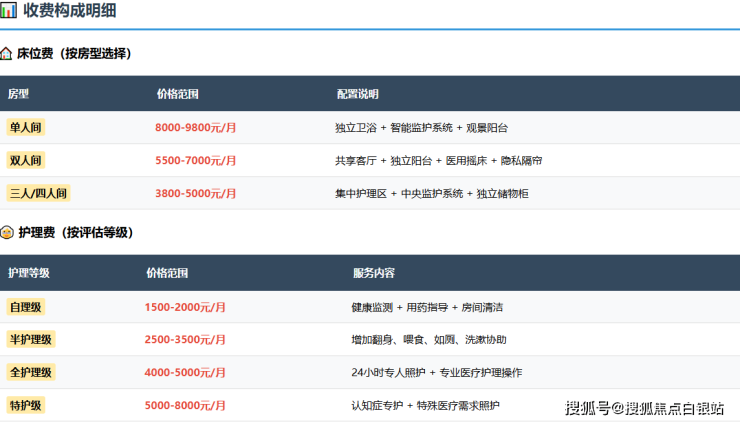Viewport: 740px width, 424px height.
Task: Click the 5500-7000元/月 price
Action: click(196, 160)
